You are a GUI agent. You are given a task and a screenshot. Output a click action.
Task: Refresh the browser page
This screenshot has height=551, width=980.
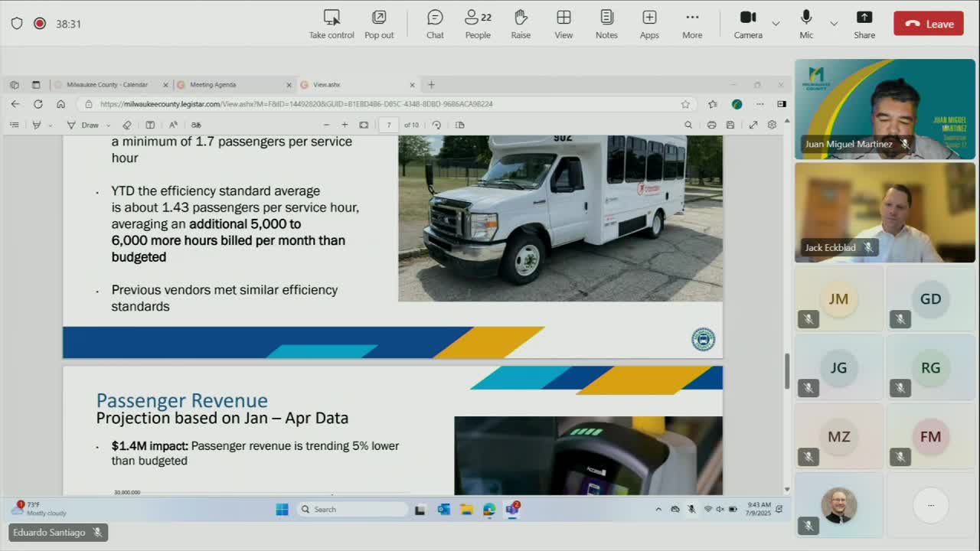pyautogui.click(x=38, y=104)
